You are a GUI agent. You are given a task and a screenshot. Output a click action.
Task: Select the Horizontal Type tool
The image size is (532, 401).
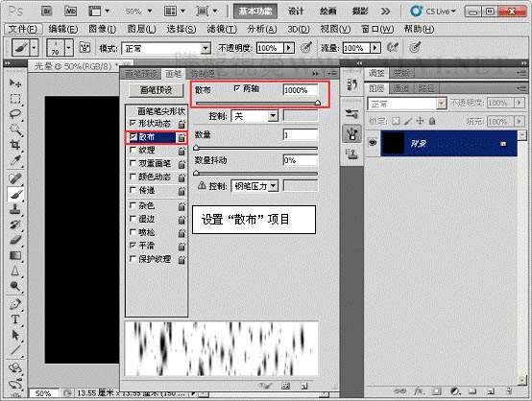[x=15, y=319]
